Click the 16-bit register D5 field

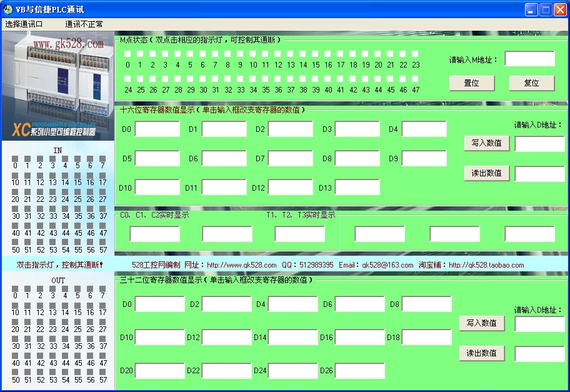pos(157,158)
